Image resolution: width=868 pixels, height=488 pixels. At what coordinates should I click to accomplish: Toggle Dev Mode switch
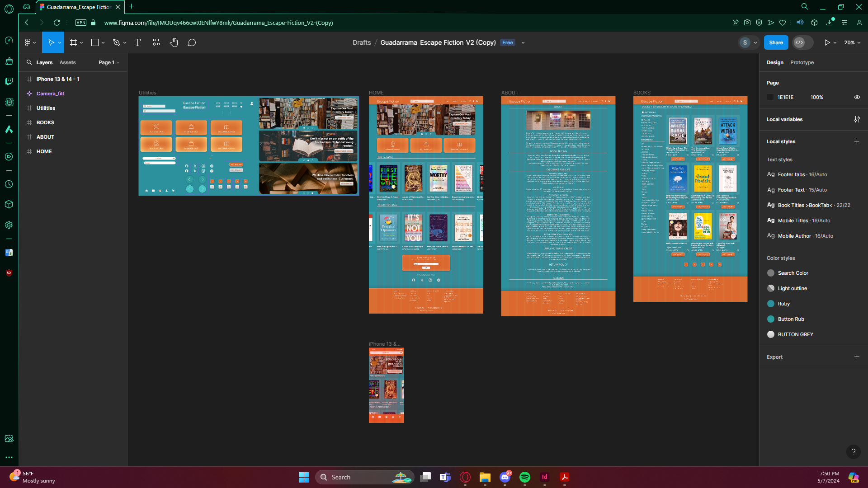[x=803, y=42]
